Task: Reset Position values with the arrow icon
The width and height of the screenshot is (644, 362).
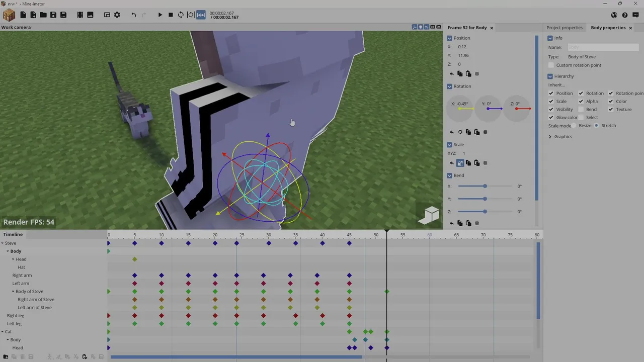Action: pos(451,74)
